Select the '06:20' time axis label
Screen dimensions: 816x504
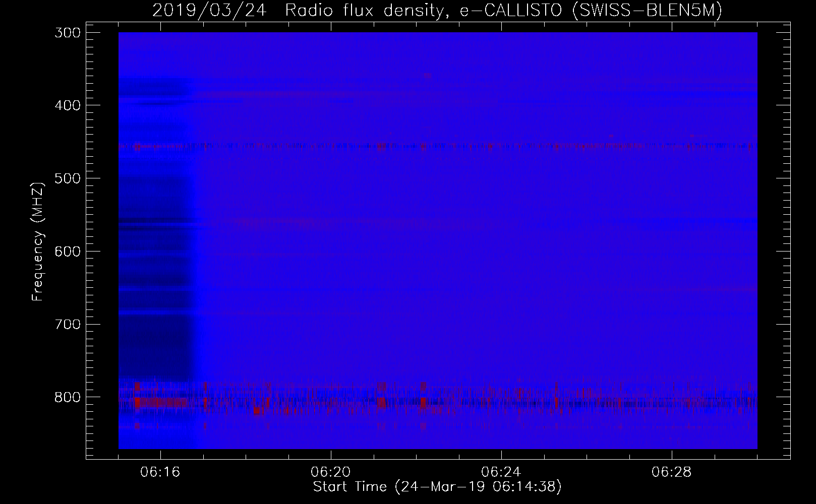[331, 472]
